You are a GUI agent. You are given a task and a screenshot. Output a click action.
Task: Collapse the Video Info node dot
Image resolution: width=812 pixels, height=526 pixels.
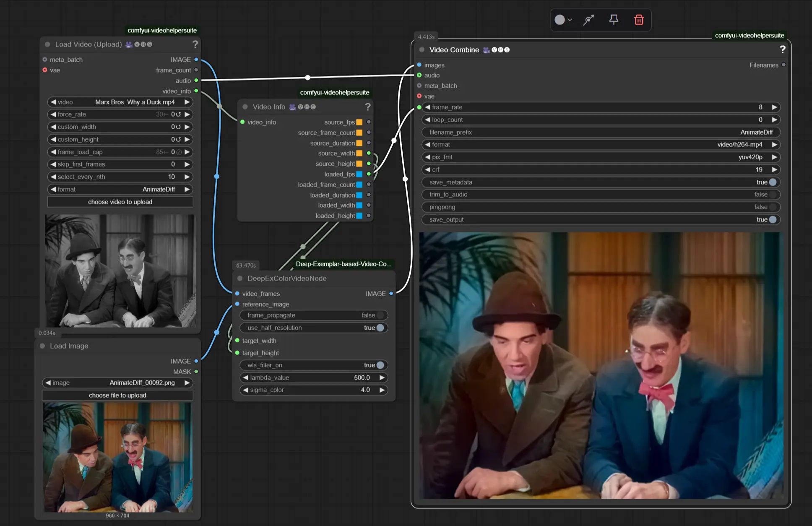pos(245,107)
